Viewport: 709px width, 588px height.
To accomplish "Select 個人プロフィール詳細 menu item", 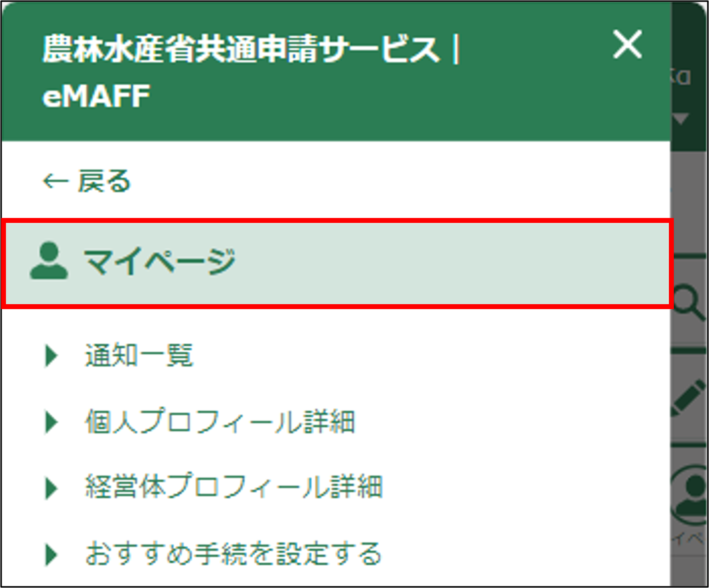I will (220, 422).
